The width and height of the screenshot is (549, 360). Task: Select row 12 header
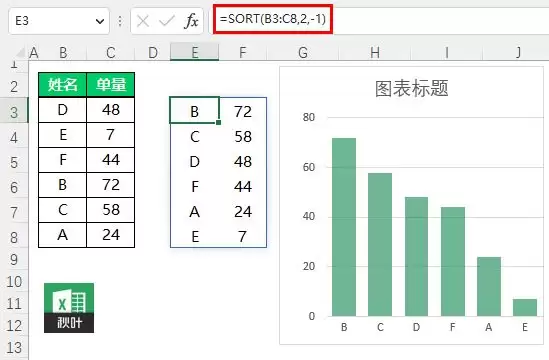[x=14, y=326]
